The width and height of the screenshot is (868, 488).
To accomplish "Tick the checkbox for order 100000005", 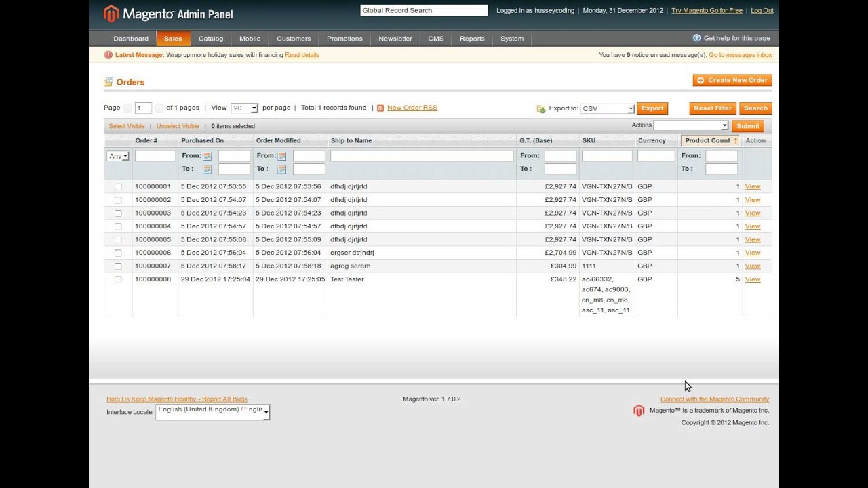I will click(x=118, y=240).
